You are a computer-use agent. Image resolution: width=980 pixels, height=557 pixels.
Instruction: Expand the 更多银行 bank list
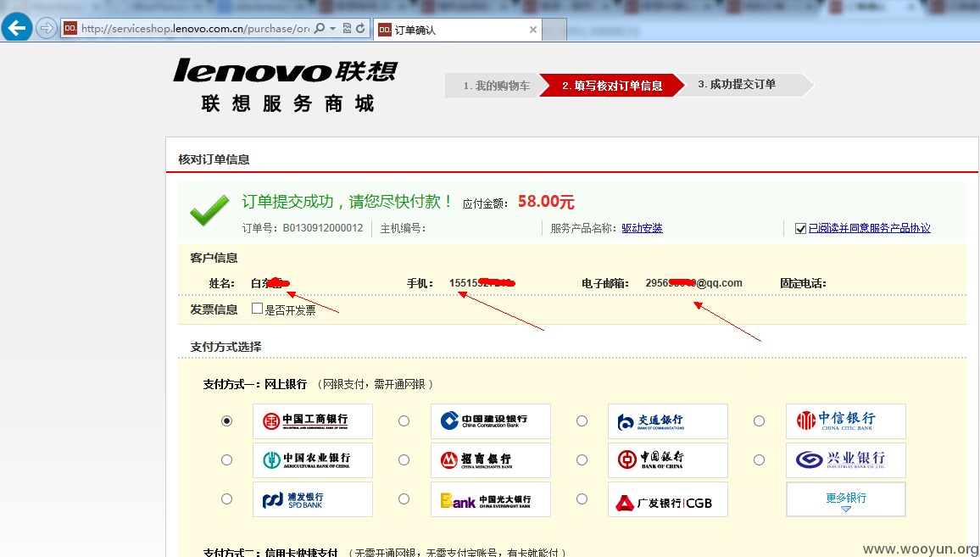pyautogui.click(x=845, y=499)
